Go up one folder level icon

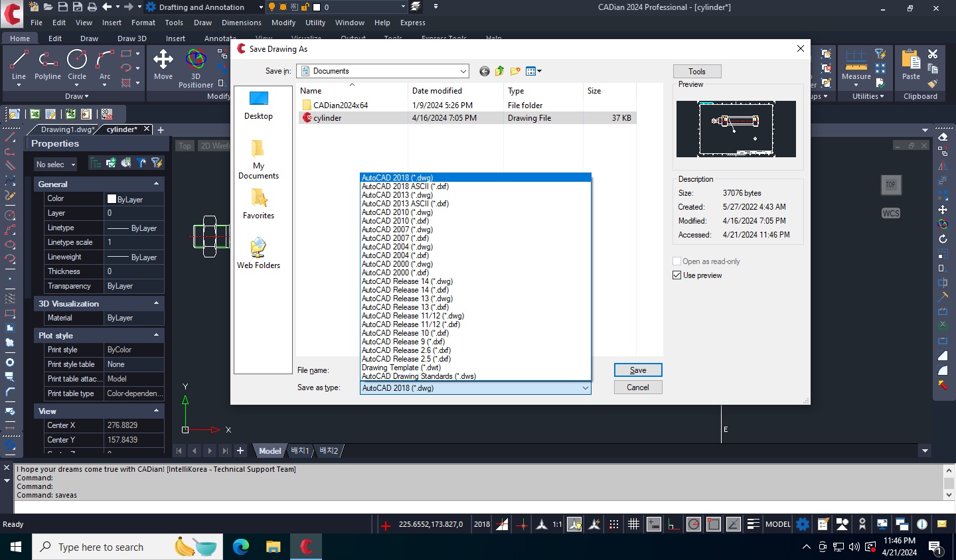click(499, 71)
